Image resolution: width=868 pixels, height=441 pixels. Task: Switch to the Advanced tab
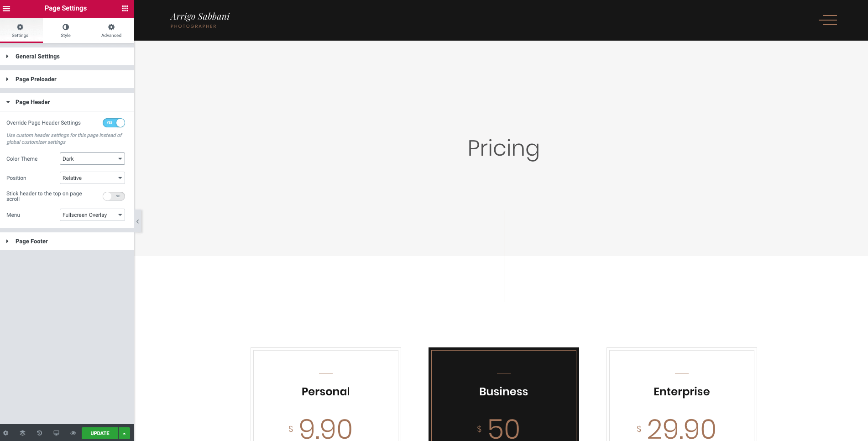[111, 31]
